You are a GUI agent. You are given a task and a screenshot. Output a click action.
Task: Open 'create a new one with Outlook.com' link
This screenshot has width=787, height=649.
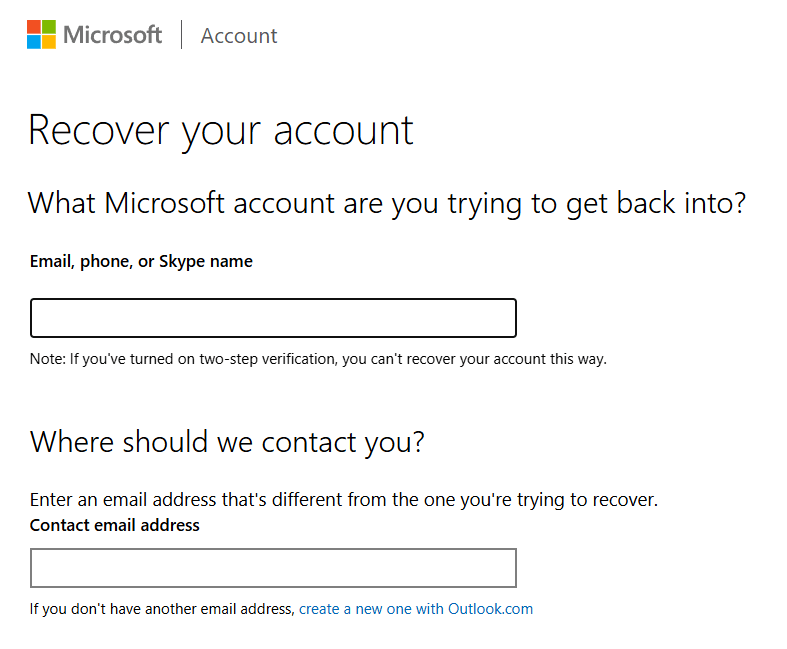pyautogui.click(x=416, y=609)
